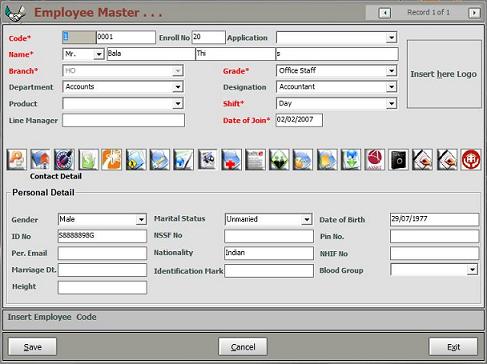Screen dimensions: 487x364
Task: Go to the previous record arrow
Action: (385, 13)
